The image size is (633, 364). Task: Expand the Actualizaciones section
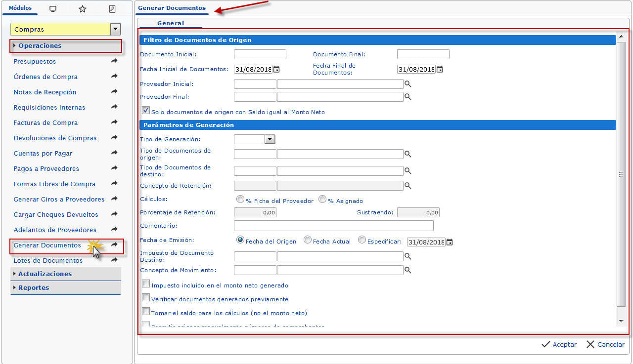[x=45, y=274]
